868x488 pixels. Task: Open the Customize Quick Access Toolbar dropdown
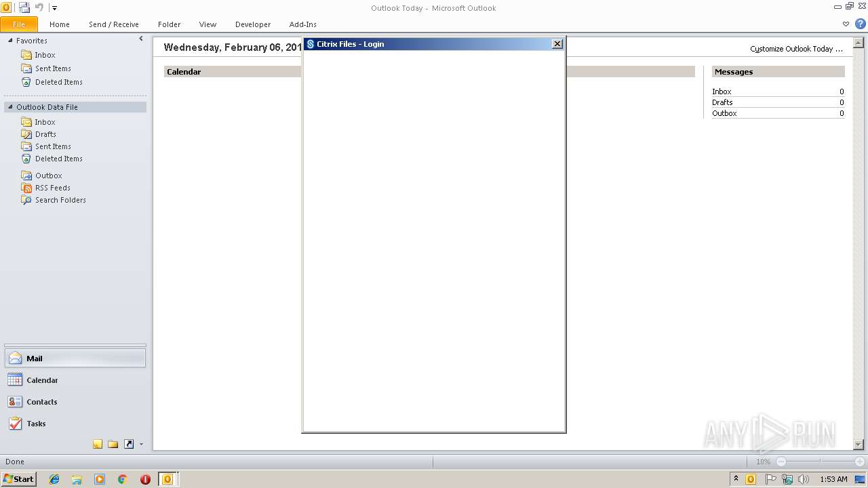tap(55, 8)
